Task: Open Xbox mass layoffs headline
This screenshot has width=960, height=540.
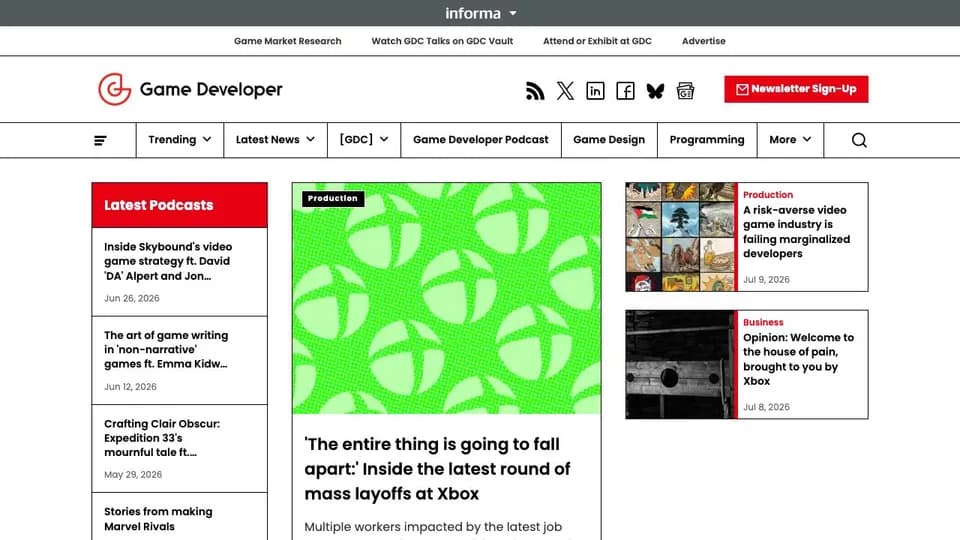Action: click(x=437, y=469)
